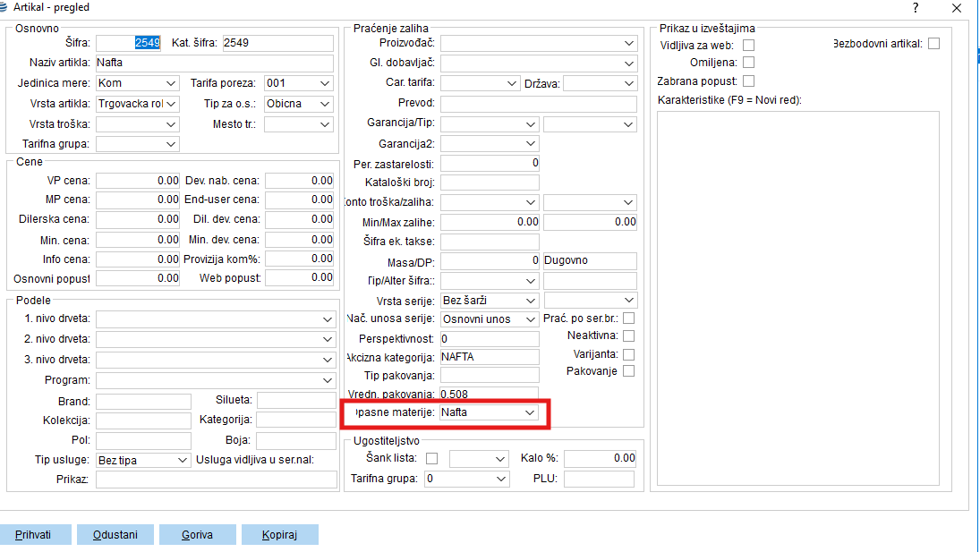
Task: Mark the article as Neaktivna
Action: (628, 335)
